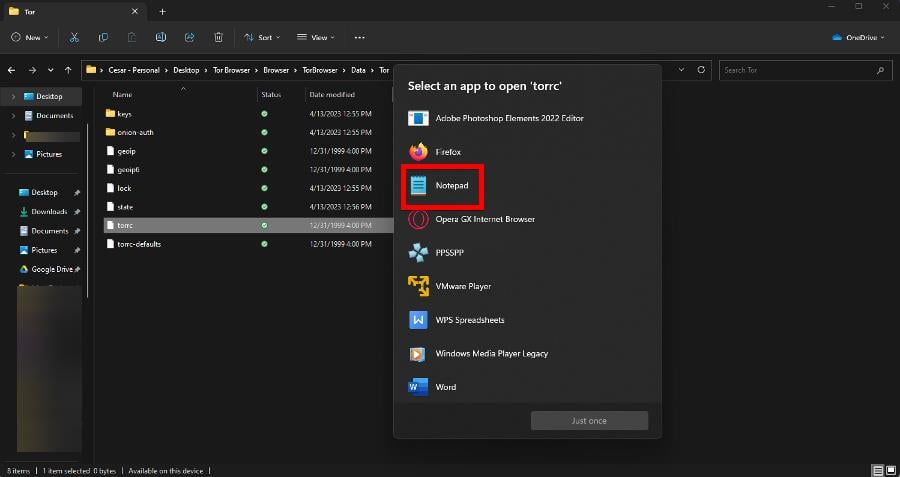
Task: Open the OneDrive dropdown
Action: (859, 37)
